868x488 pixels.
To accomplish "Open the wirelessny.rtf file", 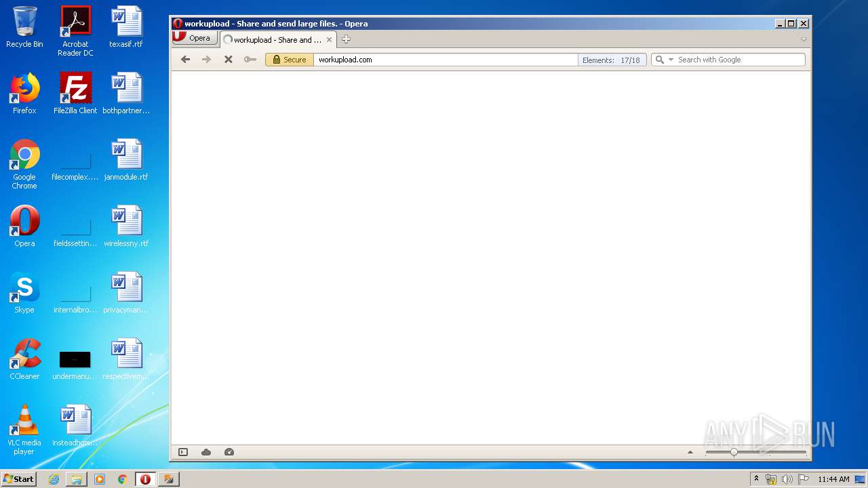I will tap(126, 226).
